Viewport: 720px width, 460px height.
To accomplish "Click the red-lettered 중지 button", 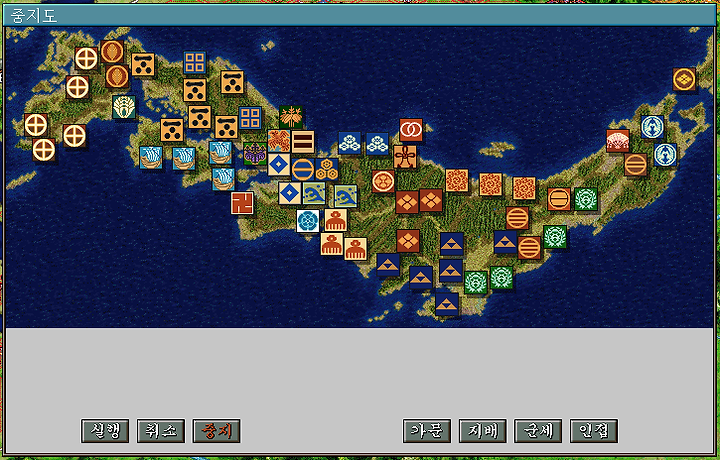I will point(216,431).
